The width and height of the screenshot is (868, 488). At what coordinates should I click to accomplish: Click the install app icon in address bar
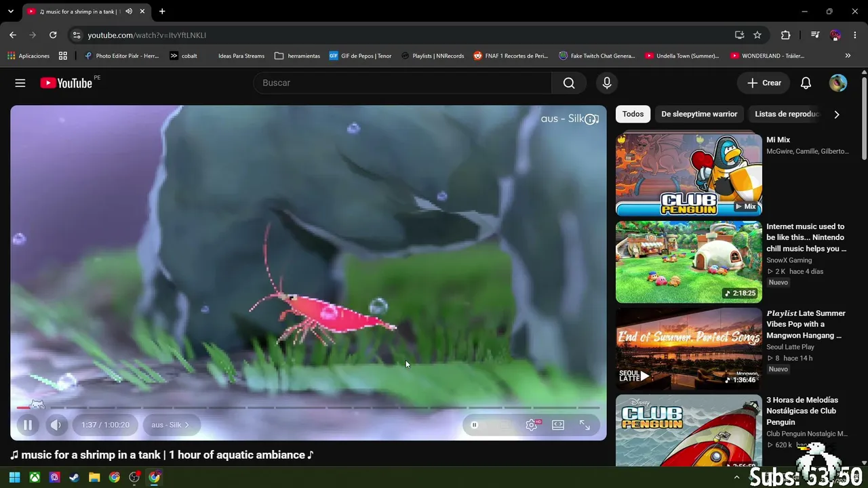(739, 35)
